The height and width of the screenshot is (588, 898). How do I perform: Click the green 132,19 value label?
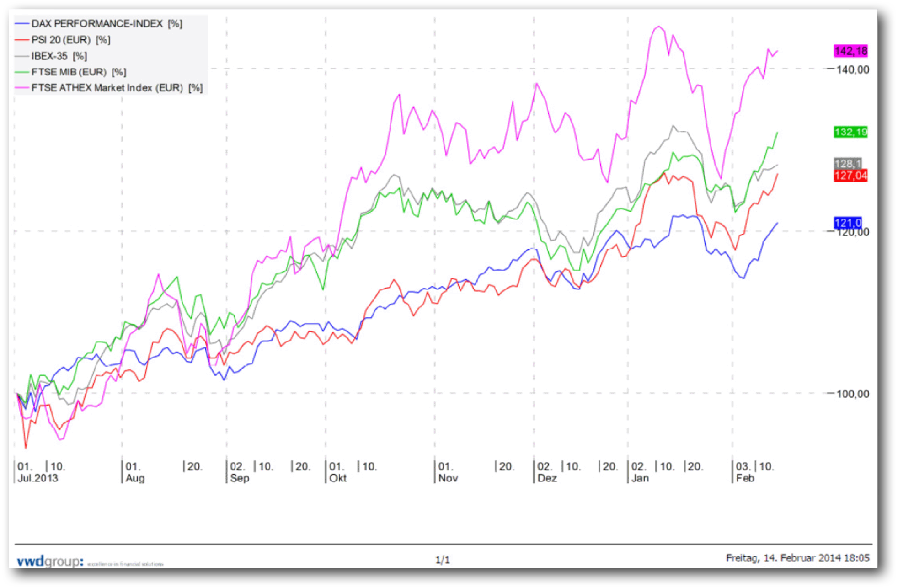tap(850, 132)
